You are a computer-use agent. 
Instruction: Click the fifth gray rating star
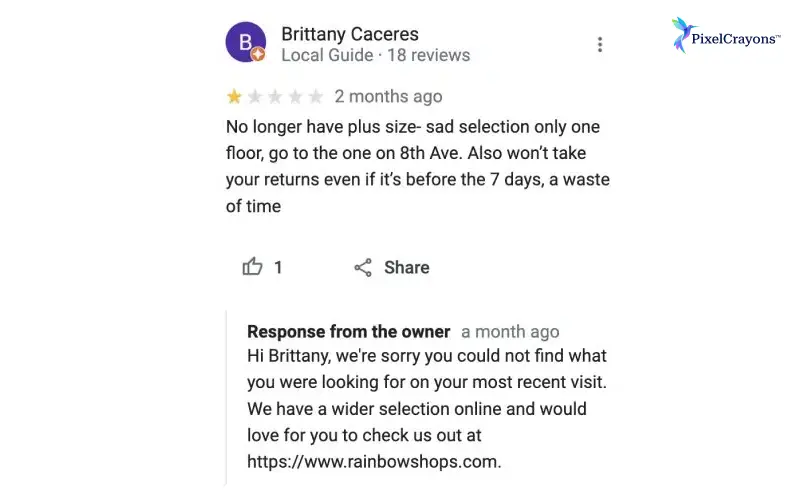[x=315, y=97]
